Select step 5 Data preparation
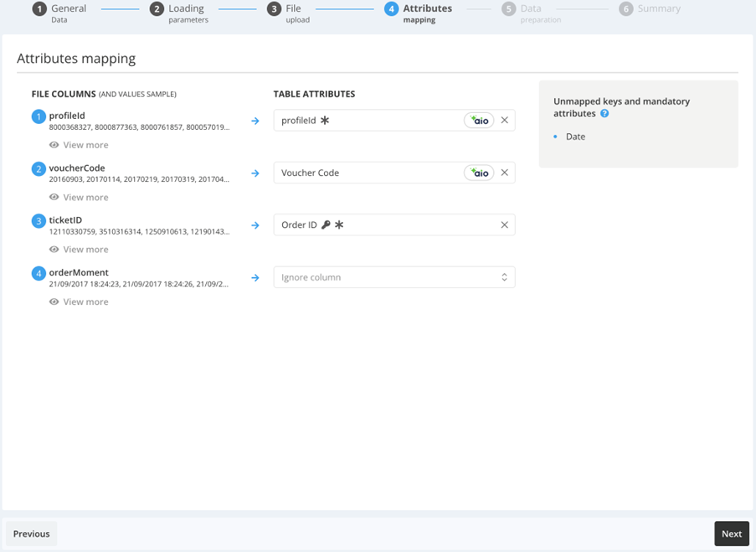Viewport: 756px width, 552px height. point(532,13)
